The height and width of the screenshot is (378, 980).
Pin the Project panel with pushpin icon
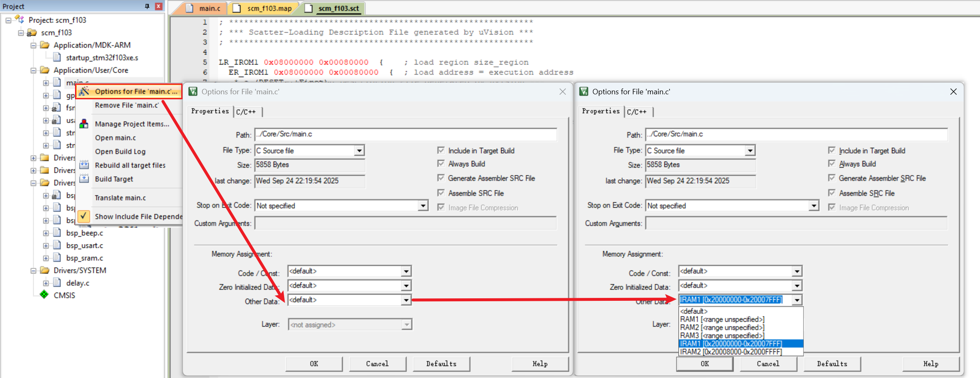pos(147,6)
